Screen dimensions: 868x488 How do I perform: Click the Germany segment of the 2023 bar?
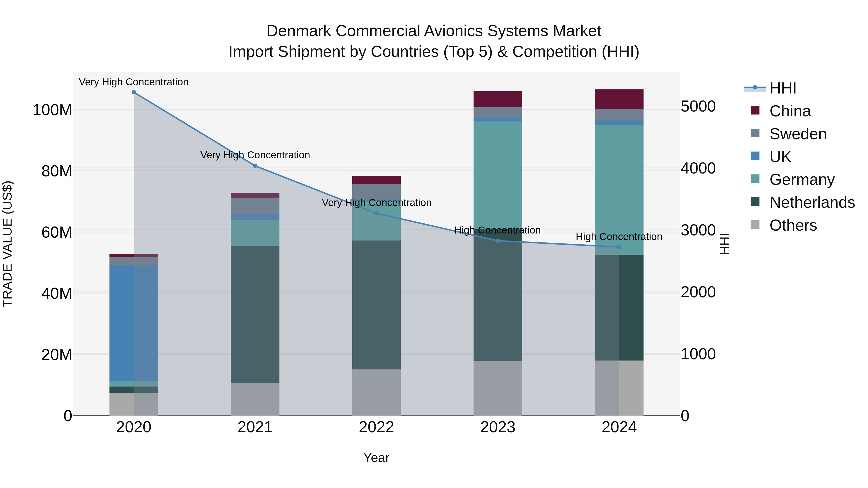pyautogui.click(x=498, y=175)
